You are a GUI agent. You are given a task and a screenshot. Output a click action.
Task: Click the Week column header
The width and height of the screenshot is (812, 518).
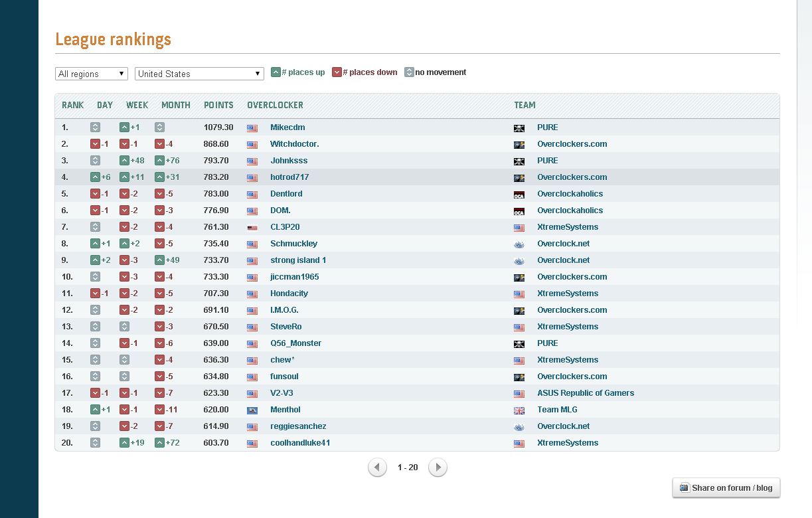pos(137,105)
